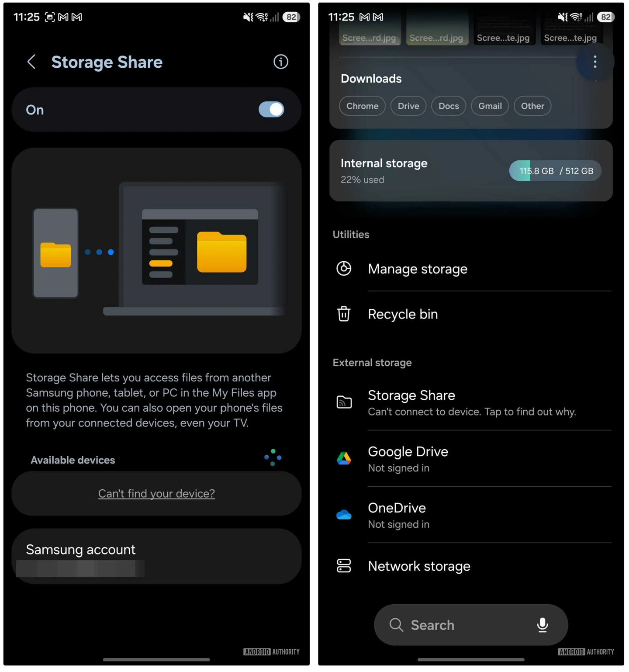
Task: Tap the Storage Share folder icon
Action: coord(344,402)
